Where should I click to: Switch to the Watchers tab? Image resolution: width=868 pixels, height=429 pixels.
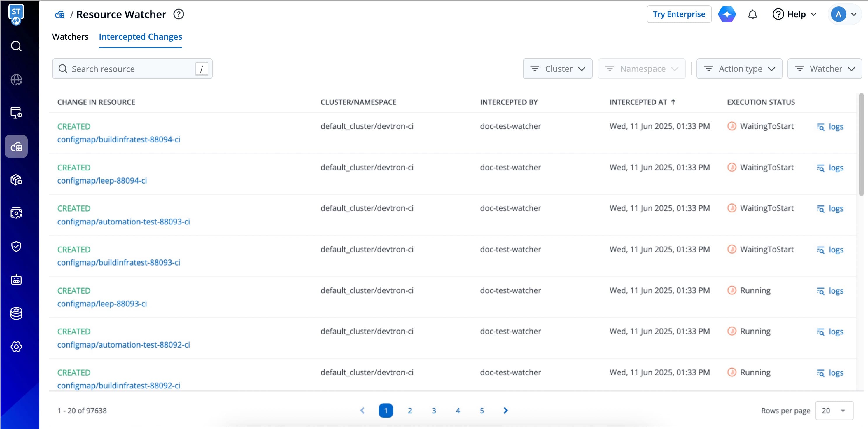70,37
